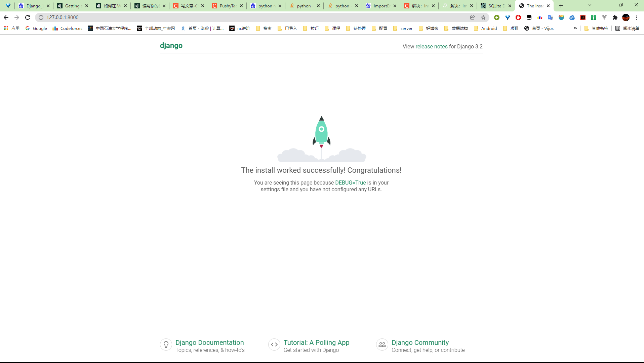Screen dimensions: 644x363
Task: Open the 已导入 bookmarks folder
Action: point(288,29)
